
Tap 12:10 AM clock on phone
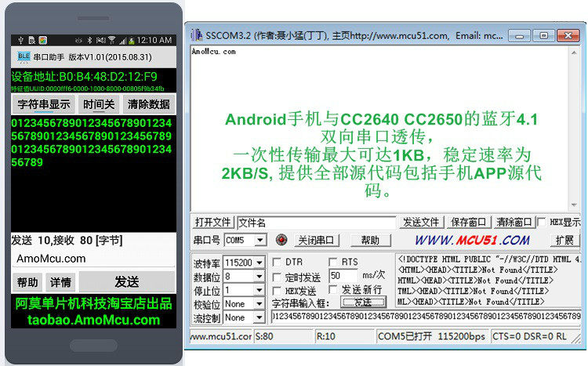click(x=154, y=40)
